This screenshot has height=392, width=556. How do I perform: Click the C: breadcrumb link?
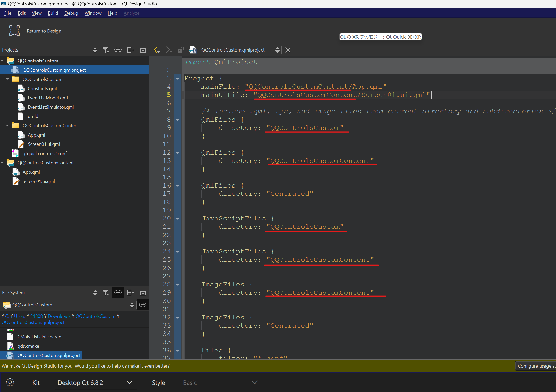coord(7,316)
